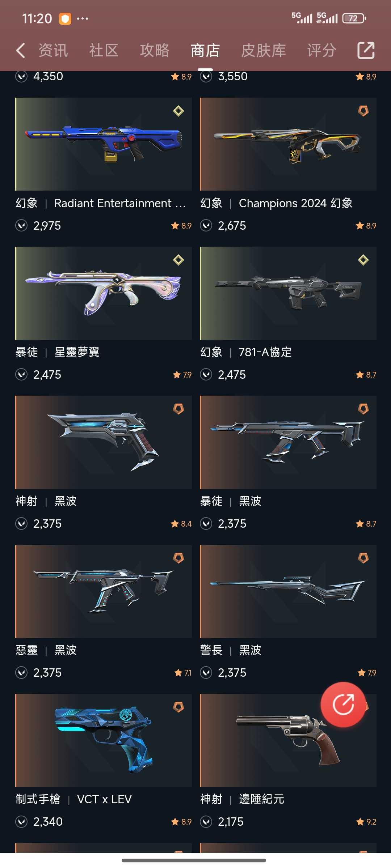The image size is (391, 868).
Task: Open the share/export icon at top right
Action: [366, 50]
